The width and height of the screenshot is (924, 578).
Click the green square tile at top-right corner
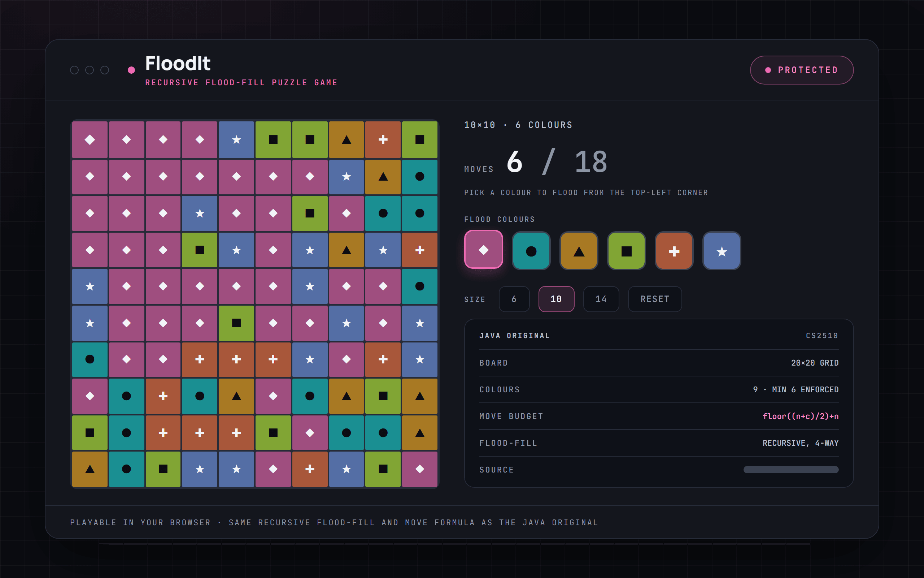[420, 139]
